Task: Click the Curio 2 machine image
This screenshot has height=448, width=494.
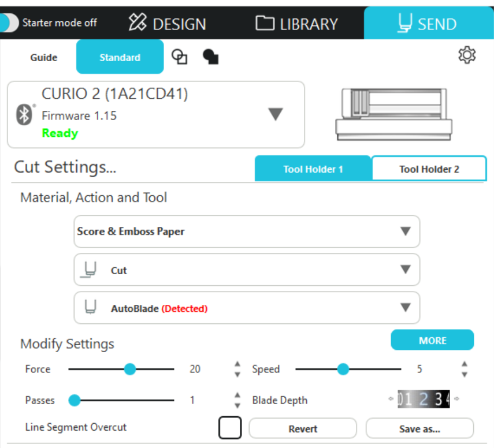Action: 393,114
